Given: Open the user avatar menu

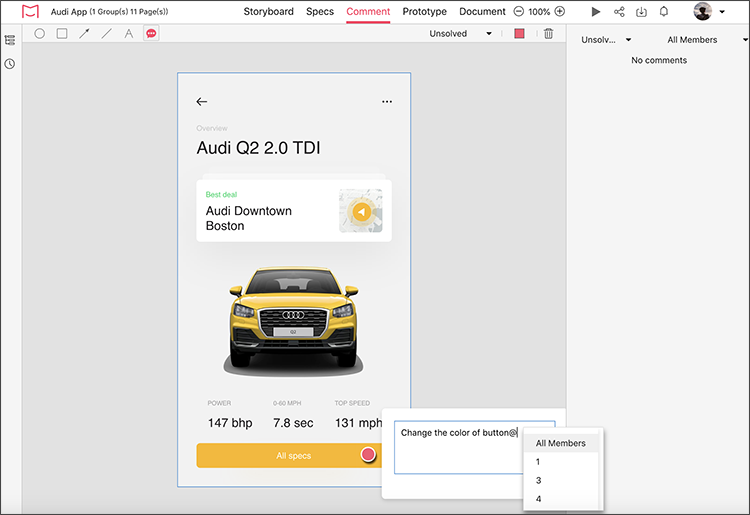Looking at the screenshot, I should tap(702, 11).
